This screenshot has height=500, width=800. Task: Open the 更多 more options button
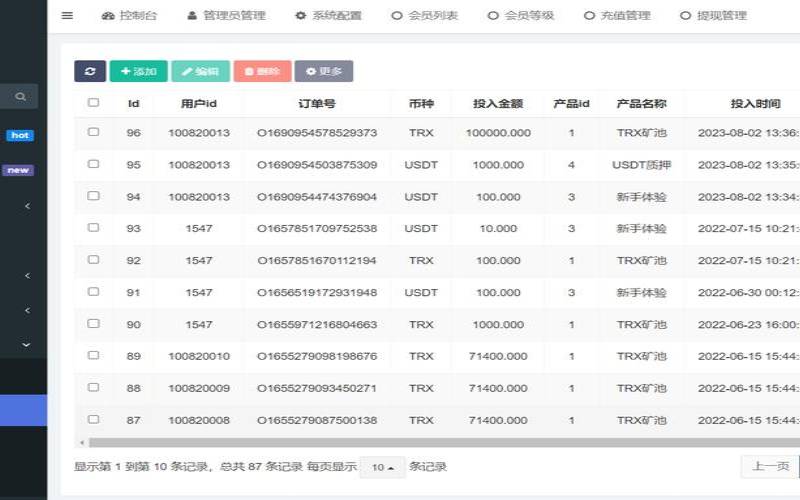pos(323,71)
